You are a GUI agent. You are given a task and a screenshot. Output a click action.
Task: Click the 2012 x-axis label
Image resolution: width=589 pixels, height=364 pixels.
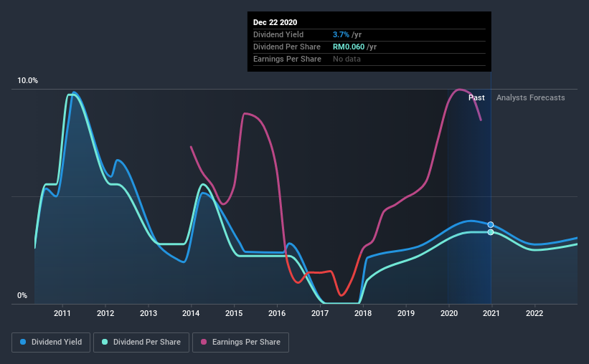[x=105, y=313]
